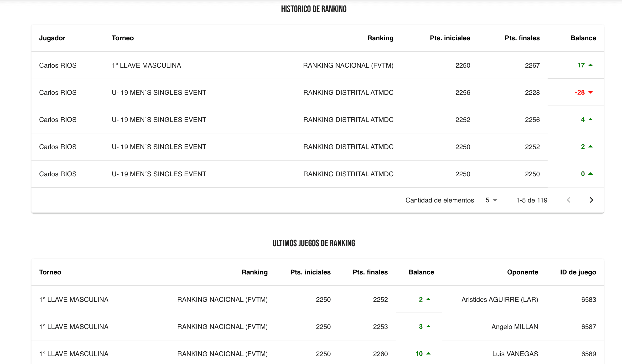
Task: Click the 1-5 de 119 pagination label
Action: coord(532,200)
